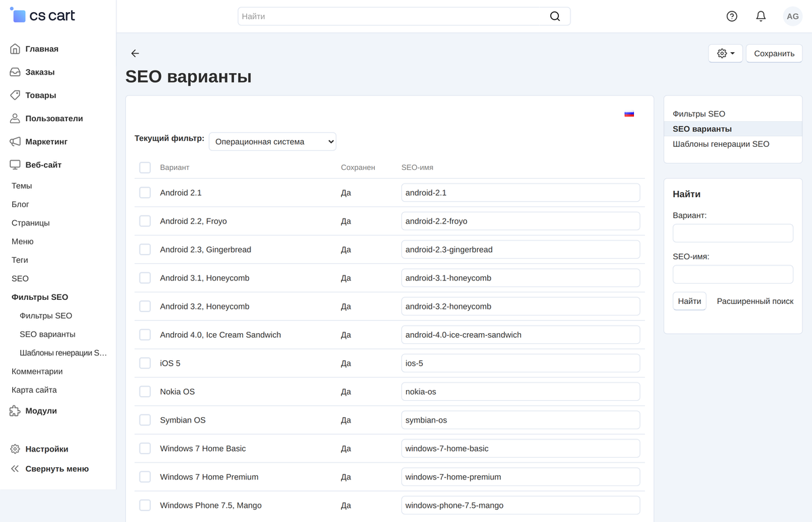Click the Заказы inbox icon
Screen dimensions: 812x522
click(x=15, y=72)
